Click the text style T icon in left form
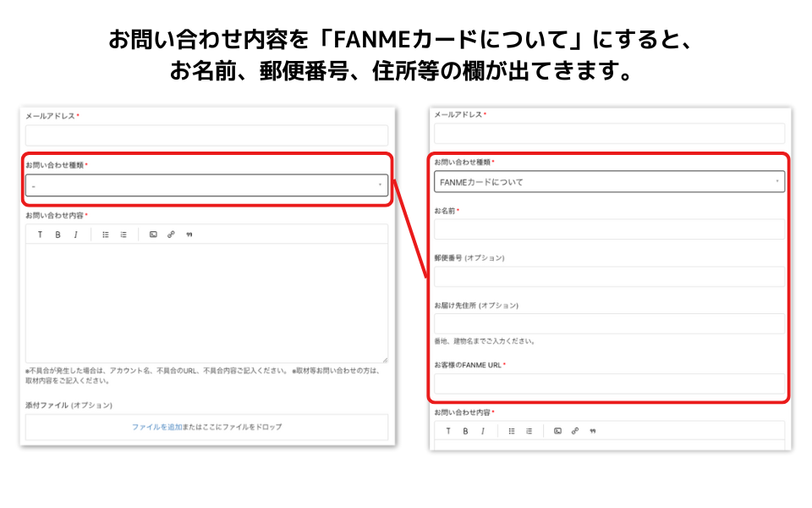This screenshot has height=508, width=812. (40, 235)
